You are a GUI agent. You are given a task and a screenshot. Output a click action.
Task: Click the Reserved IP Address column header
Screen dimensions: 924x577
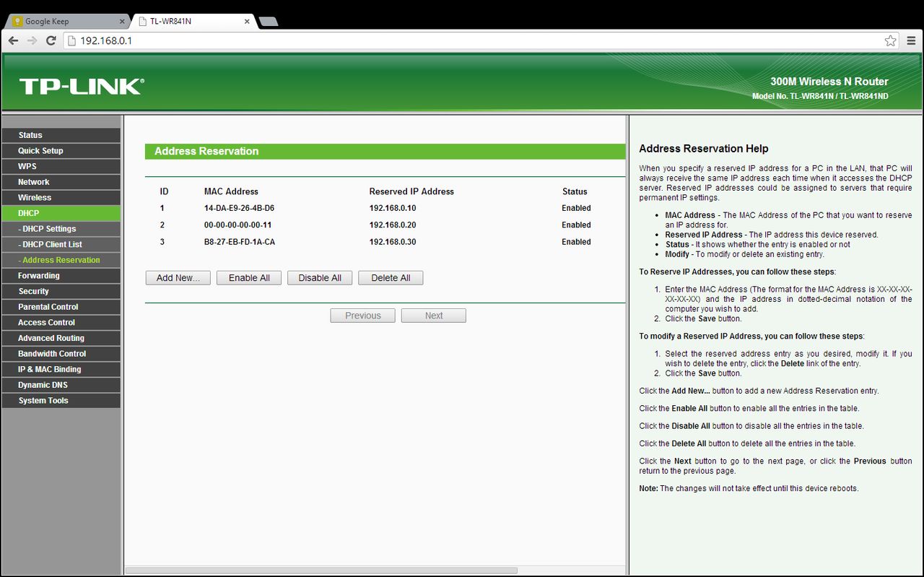(411, 191)
